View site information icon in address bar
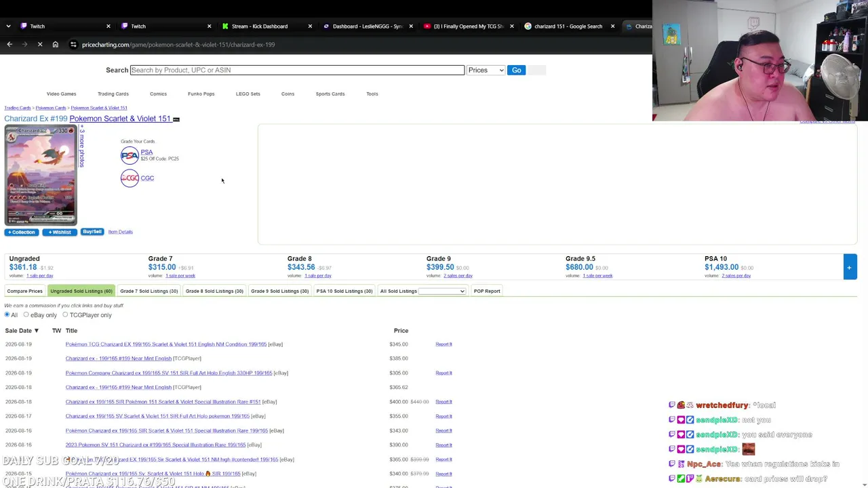This screenshot has width=868, height=488. [x=73, y=45]
